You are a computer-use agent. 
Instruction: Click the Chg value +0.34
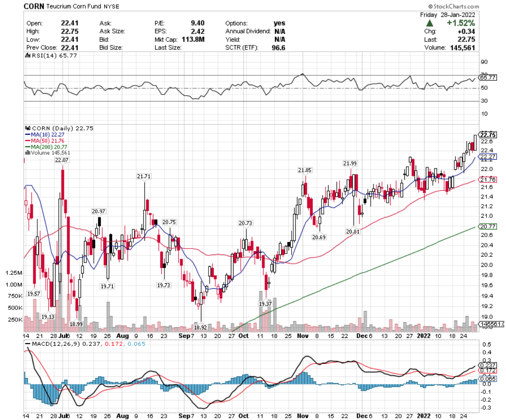pyautogui.click(x=466, y=31)
